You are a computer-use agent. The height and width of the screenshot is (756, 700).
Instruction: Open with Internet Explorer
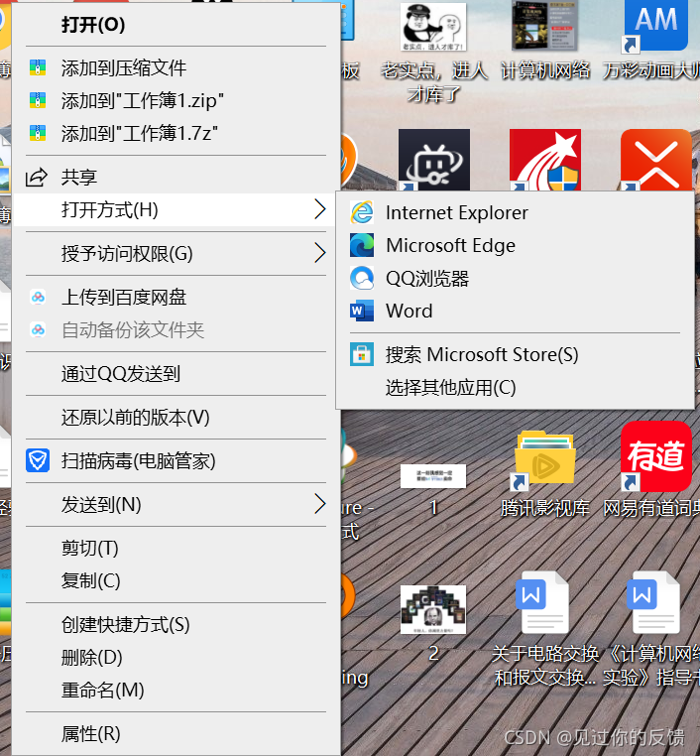pyautogui.click(x=515, y=212)
